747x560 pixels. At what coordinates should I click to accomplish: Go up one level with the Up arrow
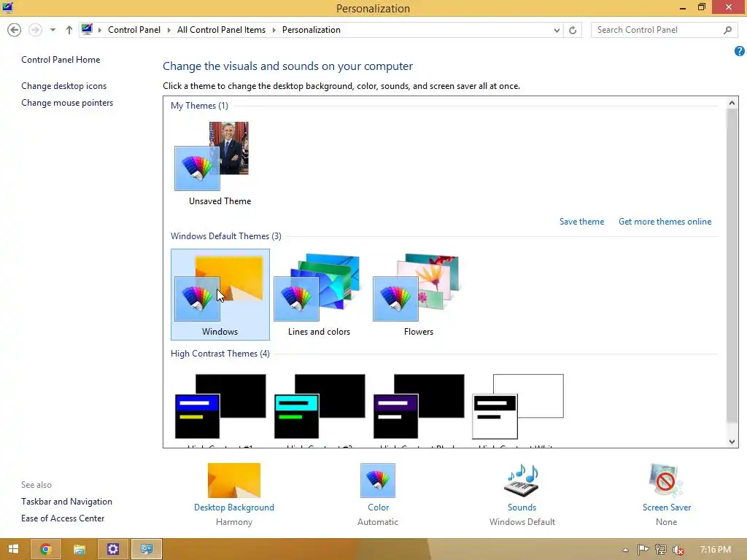click(69, 30)
